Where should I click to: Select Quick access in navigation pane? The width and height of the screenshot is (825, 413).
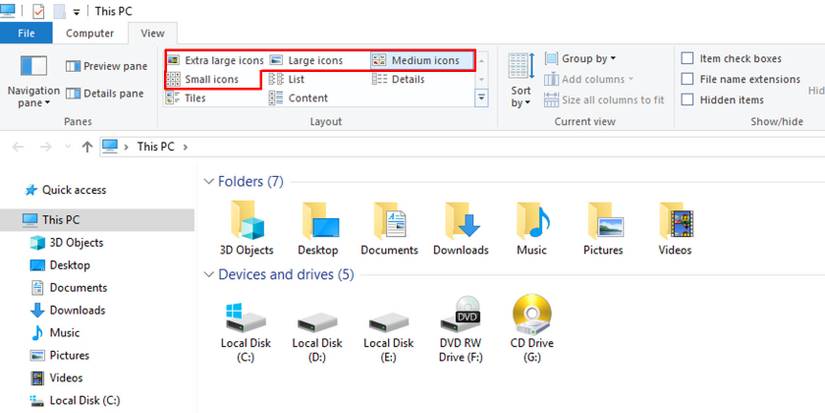65,190
